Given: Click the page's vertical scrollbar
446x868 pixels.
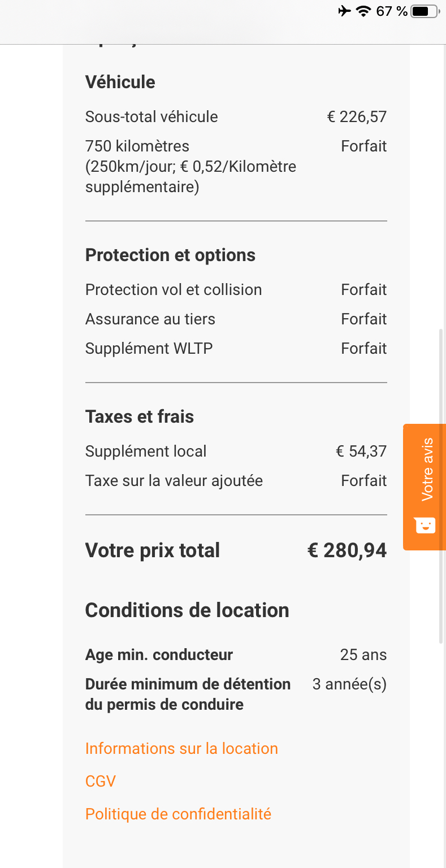Looking at the screenshot, I should click(x=441, y=486).
